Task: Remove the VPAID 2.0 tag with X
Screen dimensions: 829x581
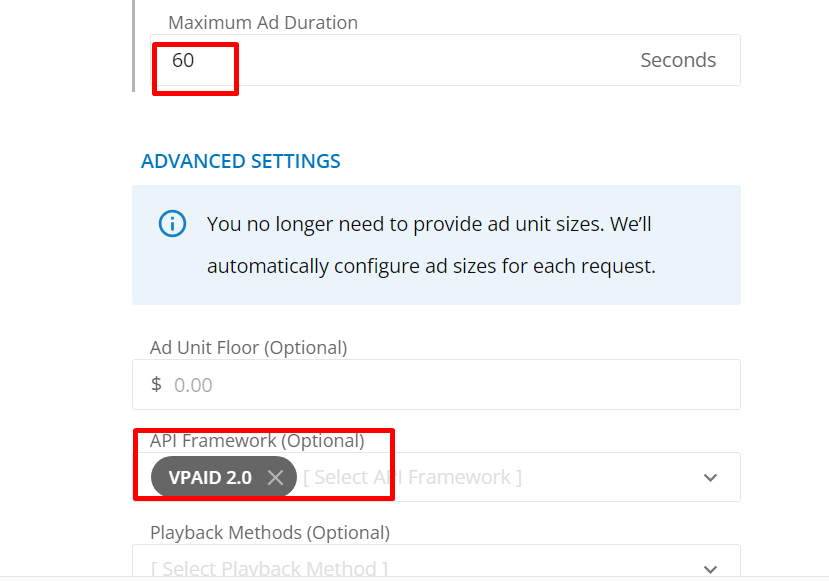Action: pyautogui.click(x=275, y=477)
